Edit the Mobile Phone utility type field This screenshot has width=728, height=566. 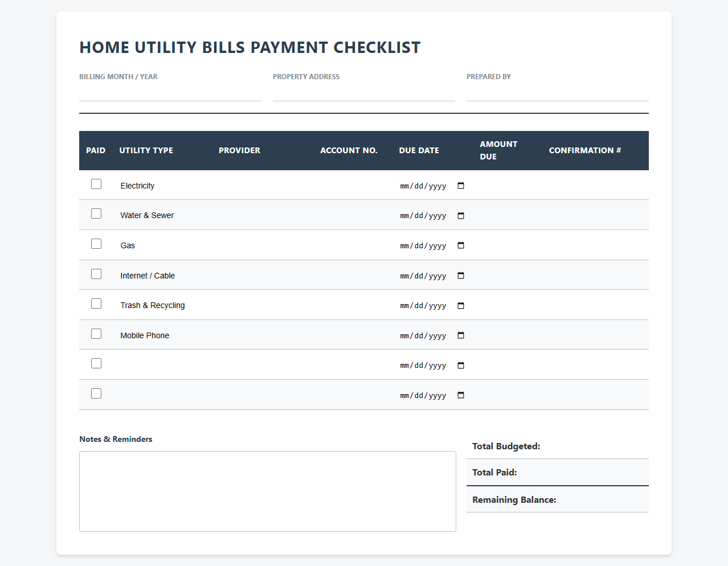pos(162,335)
